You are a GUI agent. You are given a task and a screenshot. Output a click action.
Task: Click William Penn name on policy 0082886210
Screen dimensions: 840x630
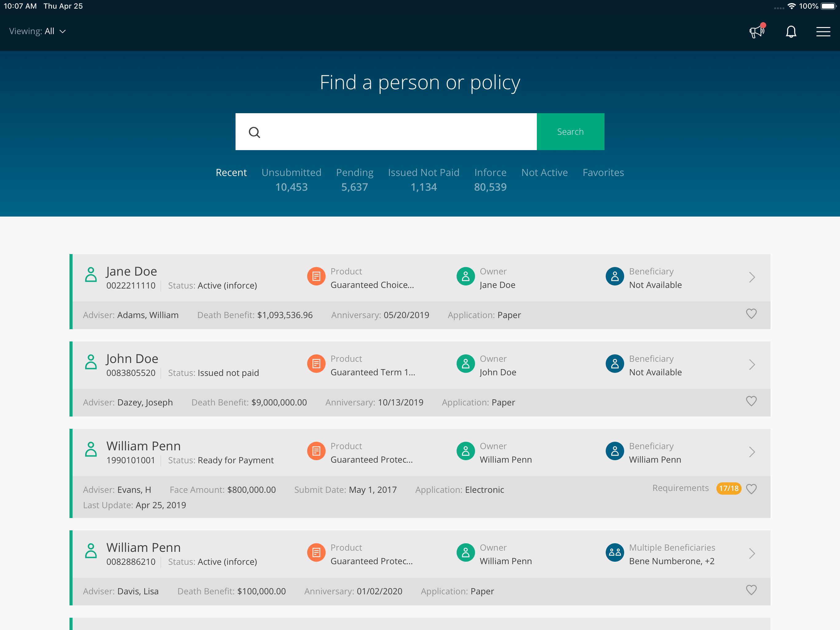click(x=144, y=548)
